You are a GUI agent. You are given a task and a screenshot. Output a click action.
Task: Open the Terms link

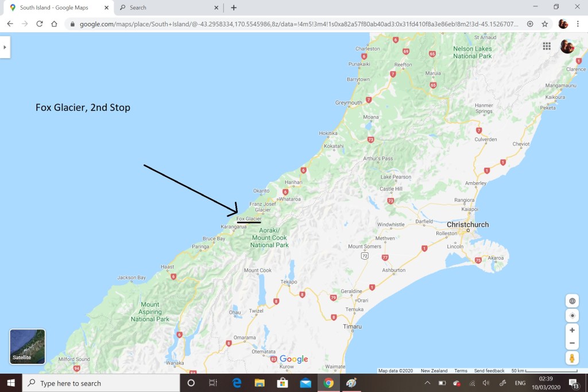coord(461,371)
